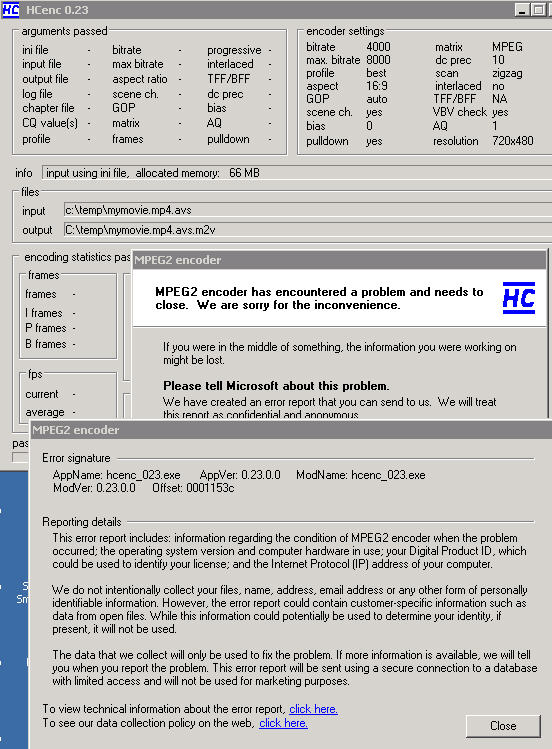Click the 'B frames' statistics label
Viewport: 552px width, 749px height.
(46, 344)
